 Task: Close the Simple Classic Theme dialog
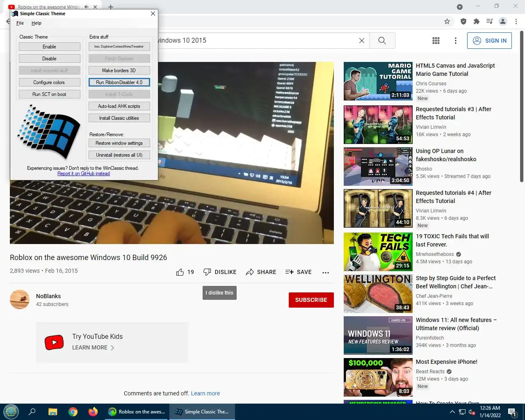(x=153, y=14)
